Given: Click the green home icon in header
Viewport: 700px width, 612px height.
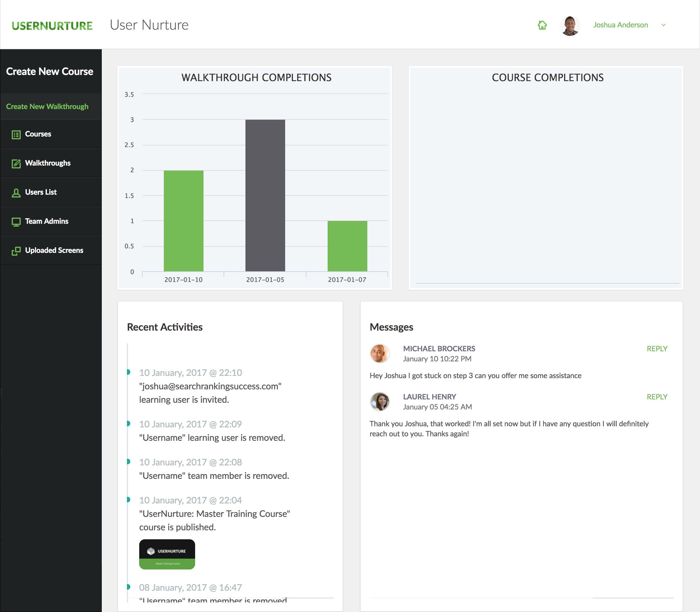Looking at the screenshot, I should click(542, 25).
